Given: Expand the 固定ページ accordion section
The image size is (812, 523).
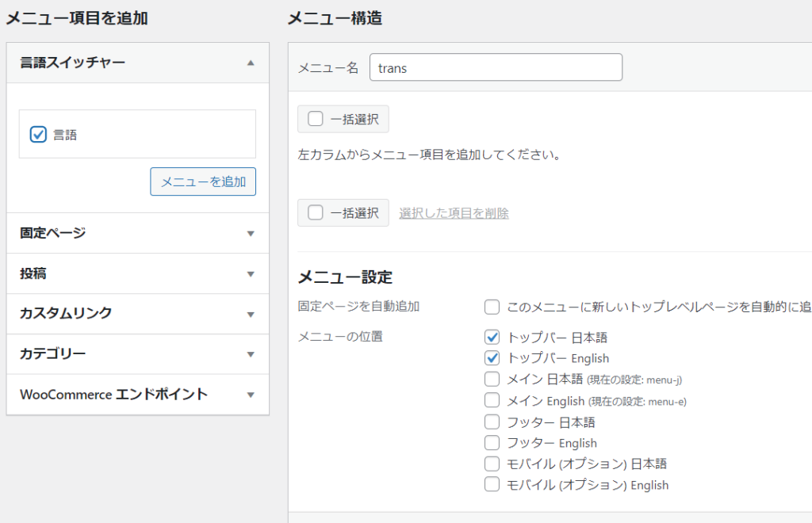Looking at the screenshot, I should (251, 233).
